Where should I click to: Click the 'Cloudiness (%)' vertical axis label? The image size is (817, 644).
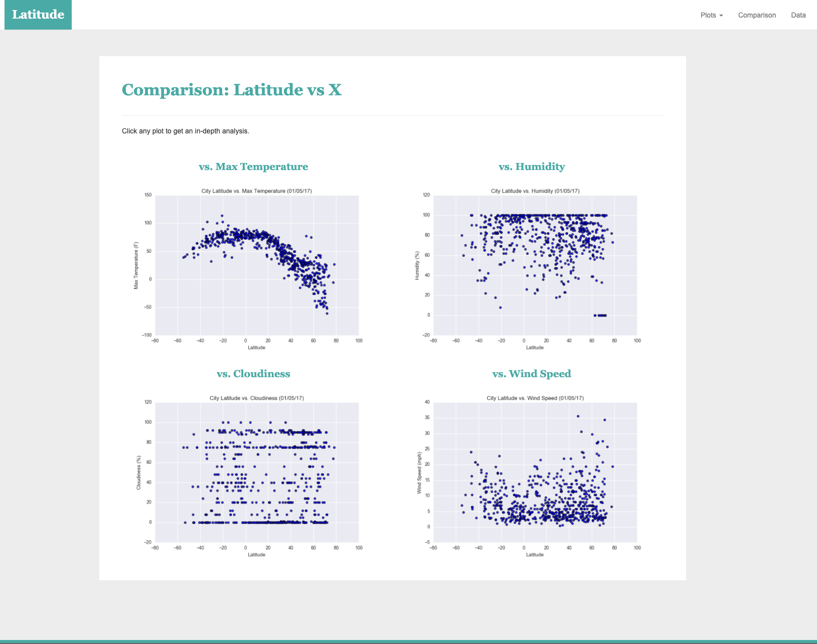pos(138,472)
